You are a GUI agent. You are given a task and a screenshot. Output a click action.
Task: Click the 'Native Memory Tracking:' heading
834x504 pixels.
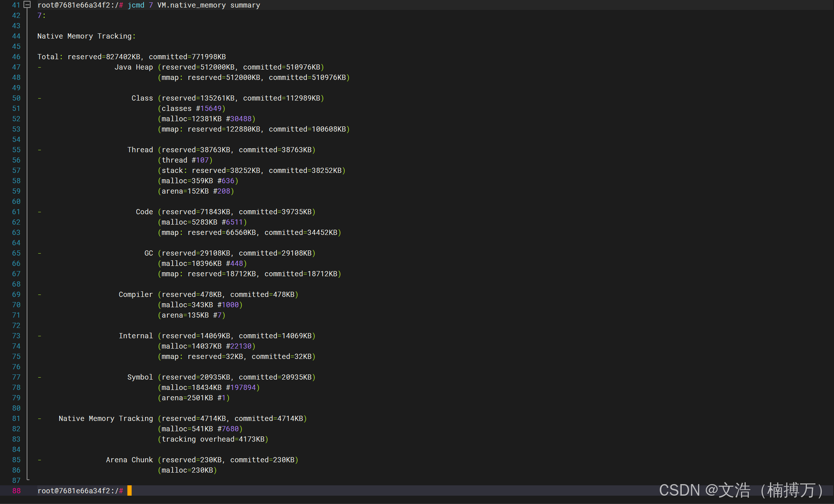[86, 36]
